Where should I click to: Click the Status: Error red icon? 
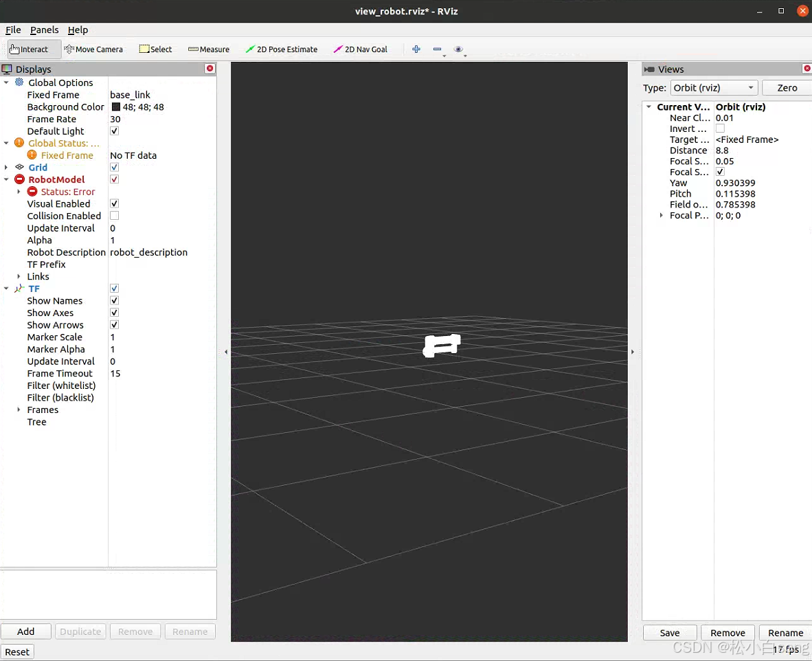[32, 191]
